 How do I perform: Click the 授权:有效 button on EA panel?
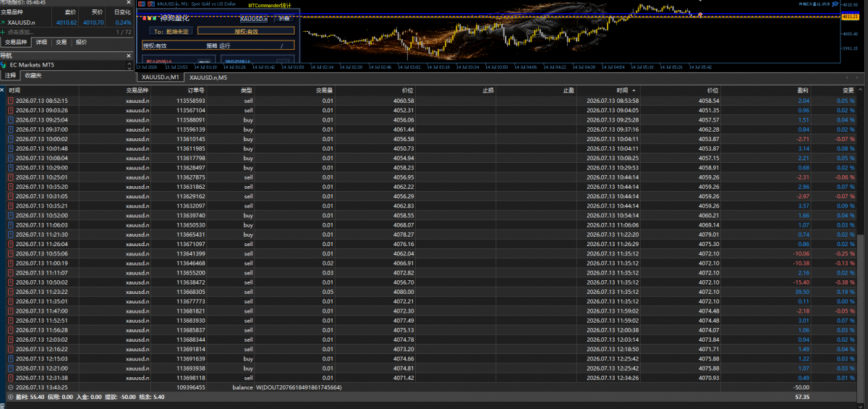246,31
